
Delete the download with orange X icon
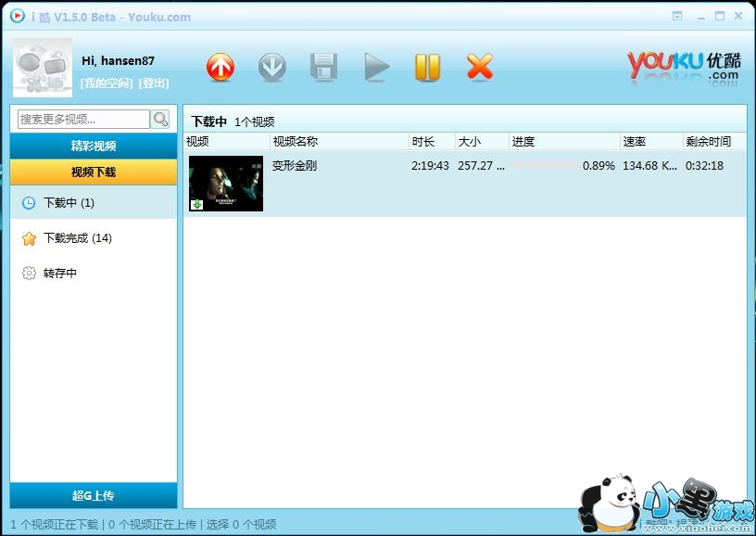(480, 67)
